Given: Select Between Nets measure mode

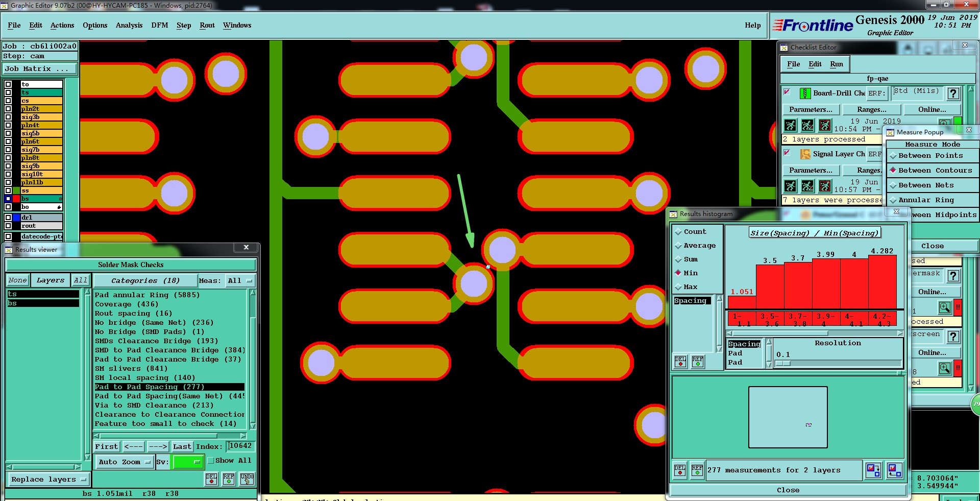Looking at the screenshot, I should (x=933, y=185).
